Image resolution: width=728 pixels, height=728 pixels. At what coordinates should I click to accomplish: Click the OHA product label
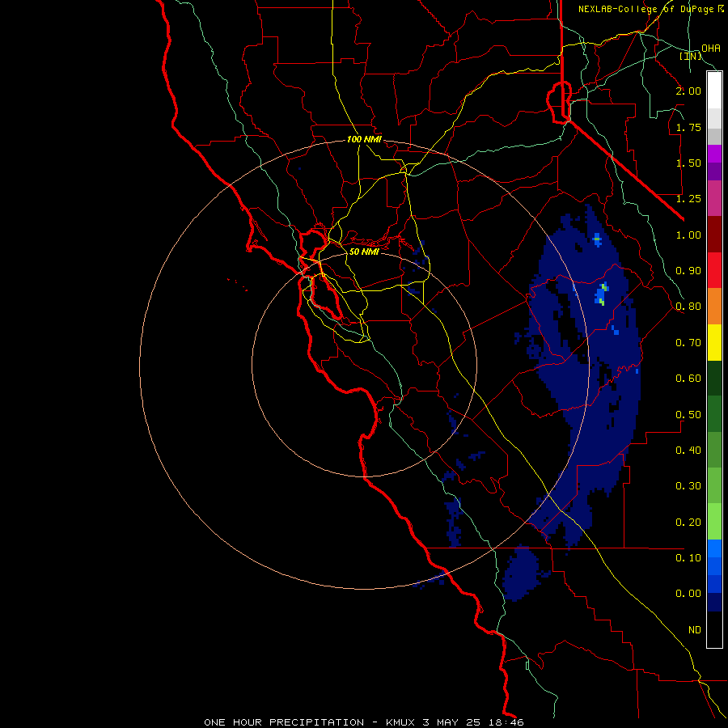(711, 49)
